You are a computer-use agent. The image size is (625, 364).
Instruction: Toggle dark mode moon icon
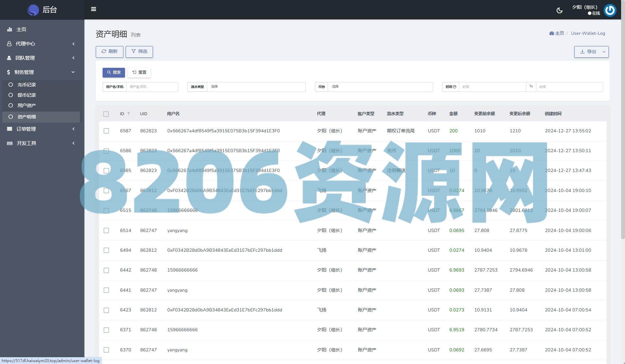pyautogui.click(x=559, y=10)
